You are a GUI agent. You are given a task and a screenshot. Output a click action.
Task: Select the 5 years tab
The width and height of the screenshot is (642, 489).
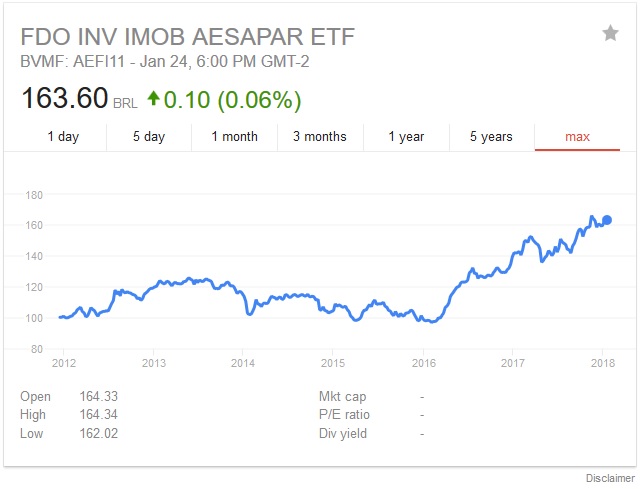(x=492, y=137)
